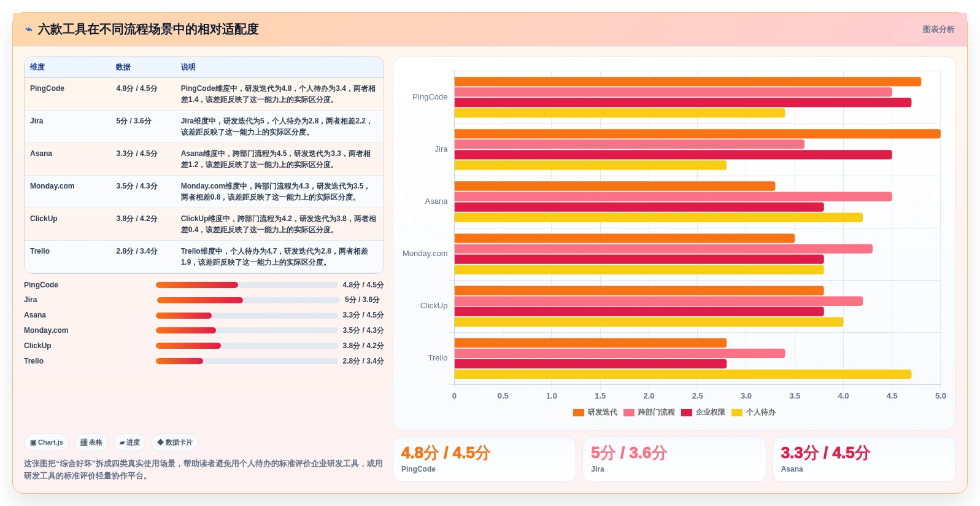
Task: Click the 进度 tag chip
Action: (129, 442)
